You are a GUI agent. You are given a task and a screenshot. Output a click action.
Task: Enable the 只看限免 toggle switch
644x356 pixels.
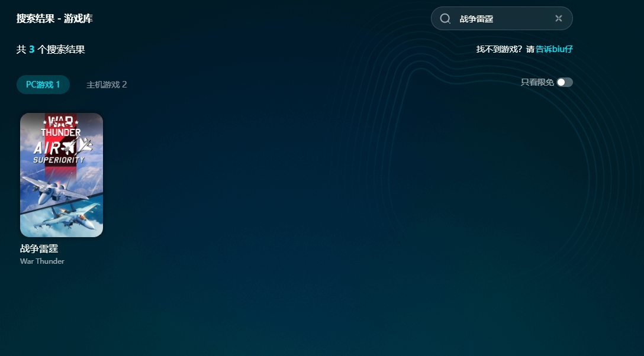[564, 82]
